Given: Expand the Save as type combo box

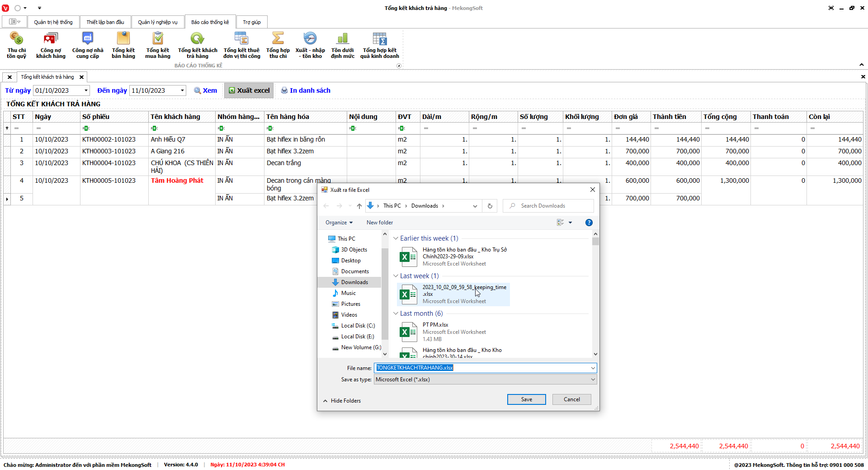Looking at the screenshot, I should [x=593, y=380].
